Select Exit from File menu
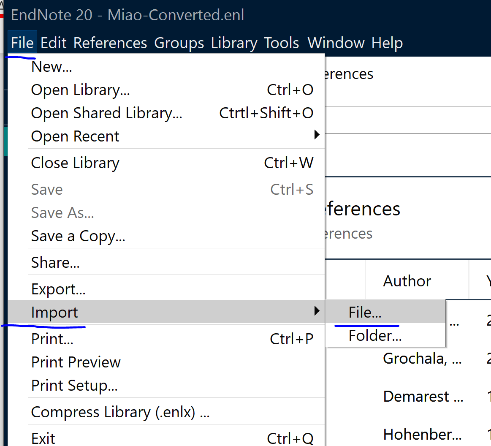491x446 pixels. click(x=167, y=438)
